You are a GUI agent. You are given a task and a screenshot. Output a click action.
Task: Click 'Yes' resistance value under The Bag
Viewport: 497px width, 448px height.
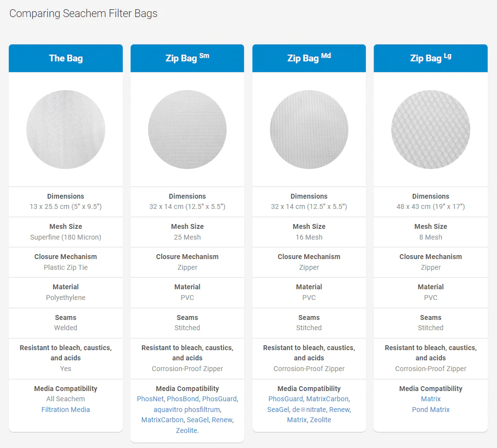[x=66, y=369]
